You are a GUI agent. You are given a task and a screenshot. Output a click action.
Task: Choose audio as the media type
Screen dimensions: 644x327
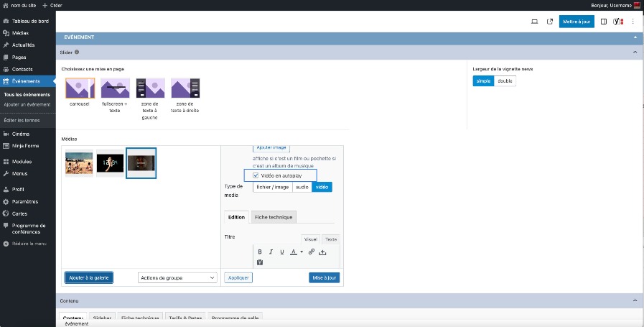point(302,187)
